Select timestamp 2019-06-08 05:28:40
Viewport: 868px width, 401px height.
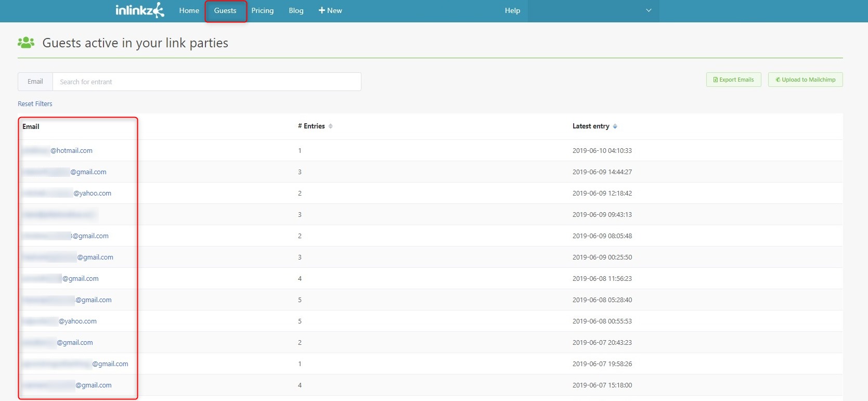tap(602, 300)
